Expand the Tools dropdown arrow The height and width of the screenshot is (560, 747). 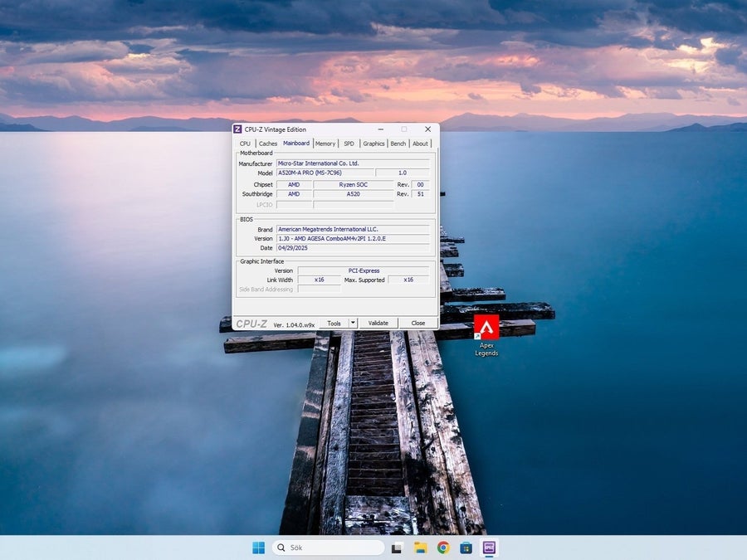pos(353,323)
